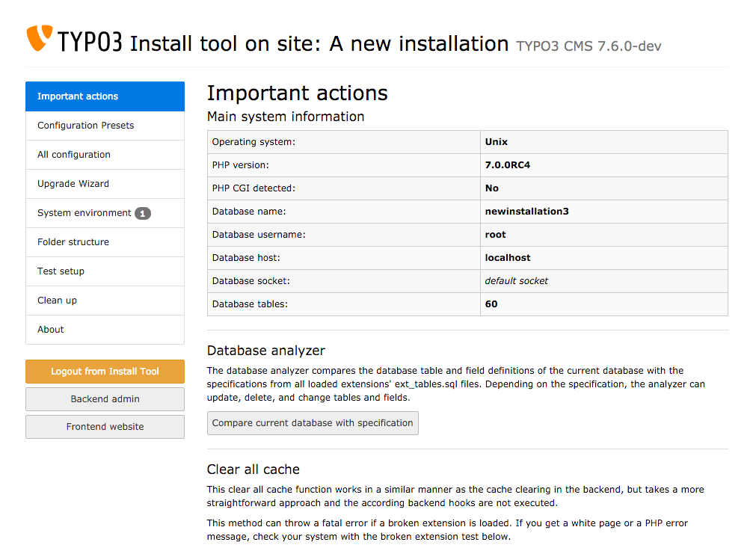756x545 pixels.
Task: Click the Operating system label cell
Action: coord(344,142)
